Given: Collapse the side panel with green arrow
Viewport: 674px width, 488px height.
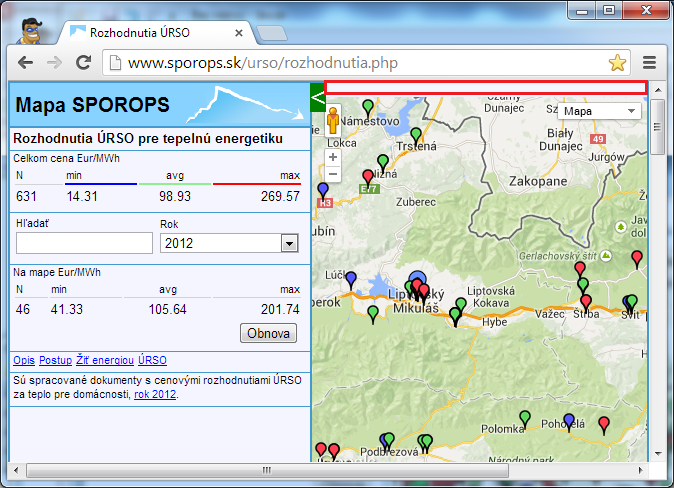Looking at the screenshot, I should [317, 97].
